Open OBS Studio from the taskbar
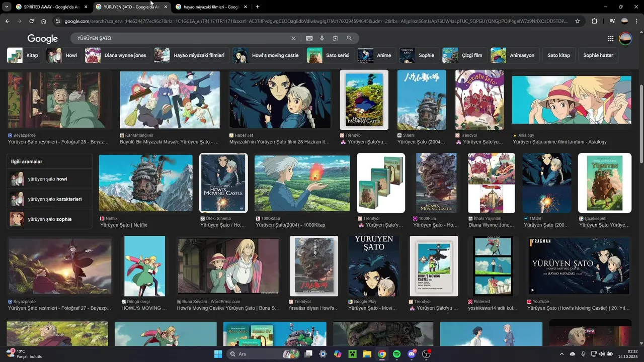The height and width of the screenshot is (362, 644). (x=427, y=354)
